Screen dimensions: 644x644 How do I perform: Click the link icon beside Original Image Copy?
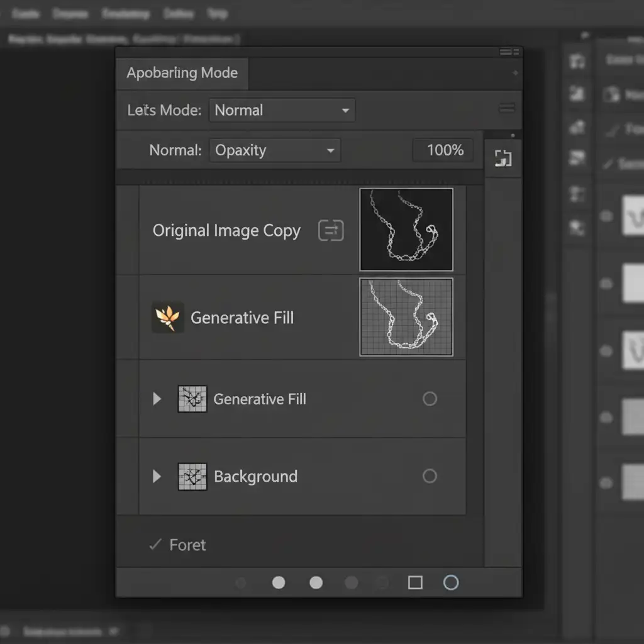[331, 231]
